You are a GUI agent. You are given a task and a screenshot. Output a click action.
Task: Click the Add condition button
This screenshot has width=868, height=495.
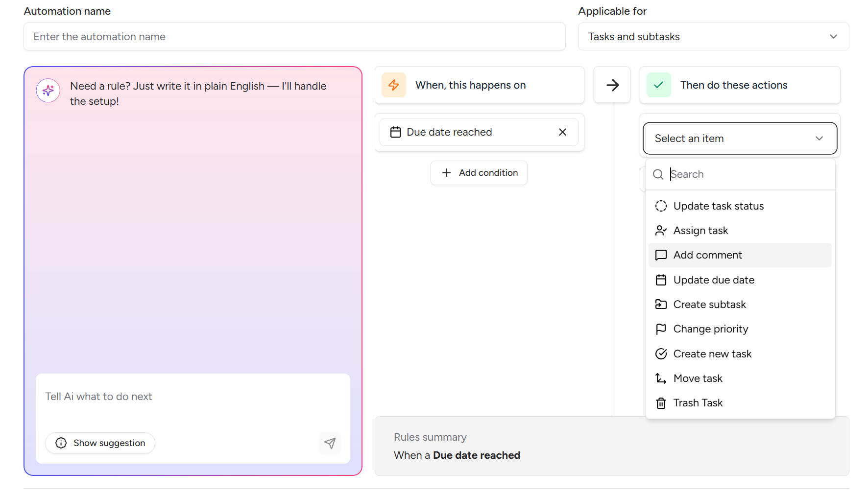coord(479,173)
